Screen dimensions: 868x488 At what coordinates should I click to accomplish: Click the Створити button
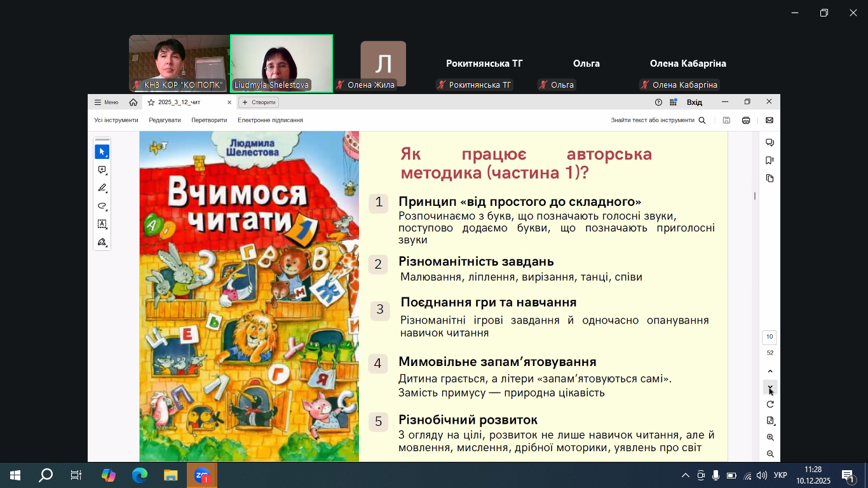coord(259,102)
